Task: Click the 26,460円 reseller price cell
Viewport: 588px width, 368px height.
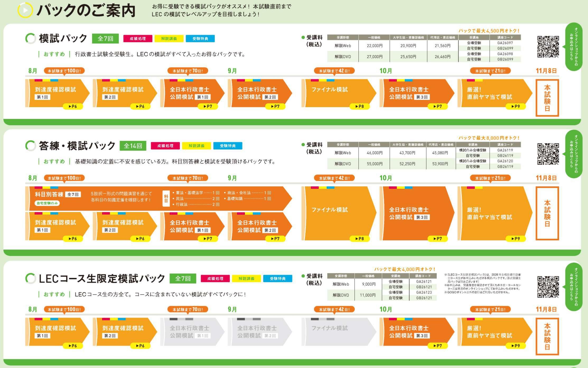Action: coord(442,57)
